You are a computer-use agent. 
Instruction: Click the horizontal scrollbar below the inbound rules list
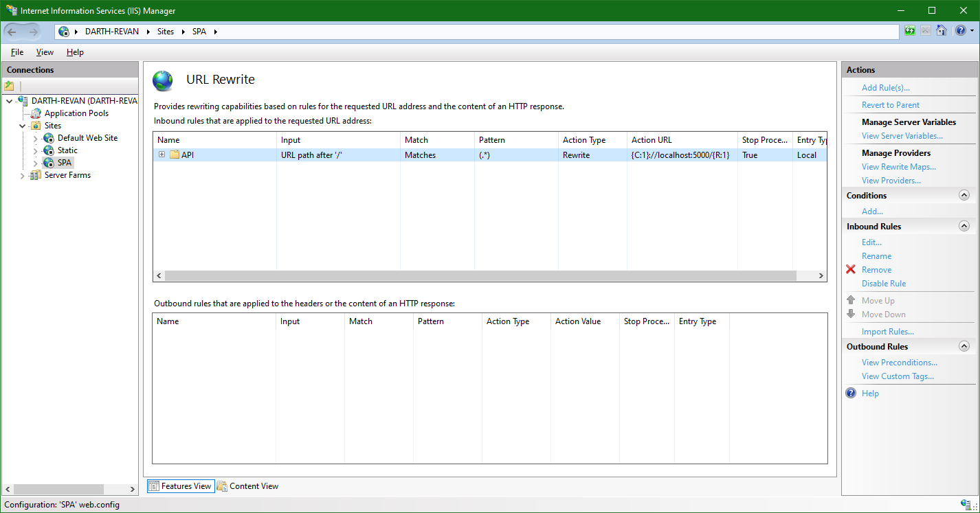click(481, 275)
